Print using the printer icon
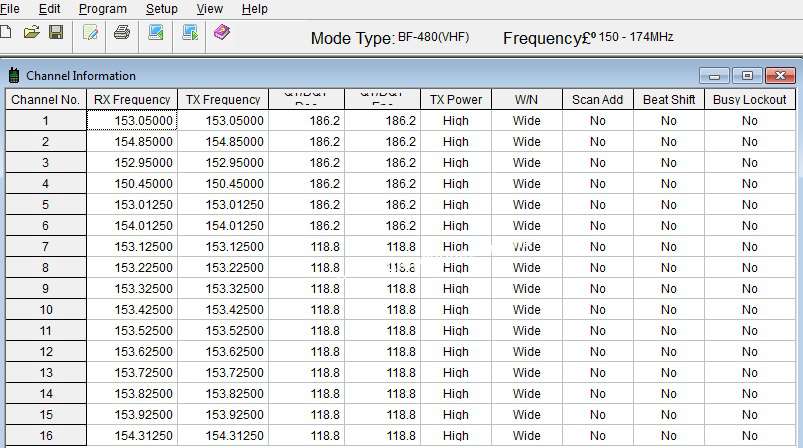 pos(122,32)
